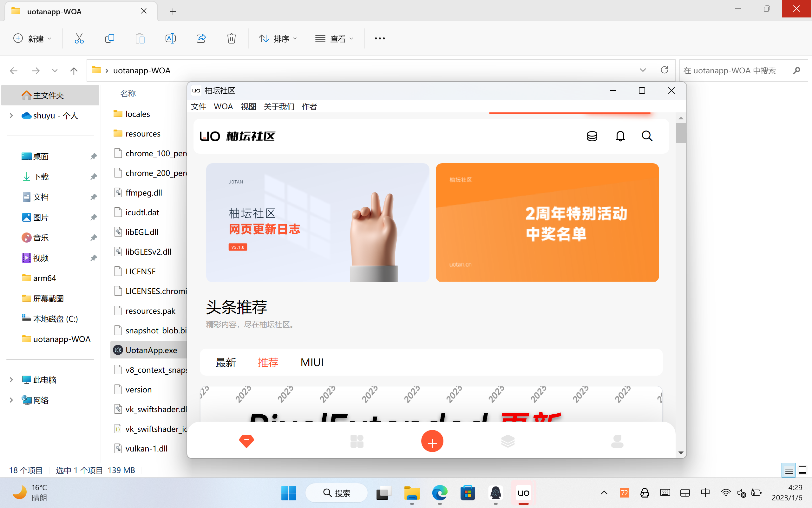The image size is (812, 508).
Task: Open coins database icon in 柚坛社区 header
Action: click(x=592, y=136)
